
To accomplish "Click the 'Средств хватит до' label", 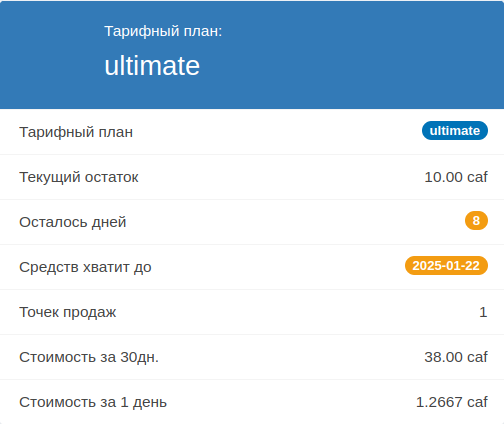I will [85, 267].
